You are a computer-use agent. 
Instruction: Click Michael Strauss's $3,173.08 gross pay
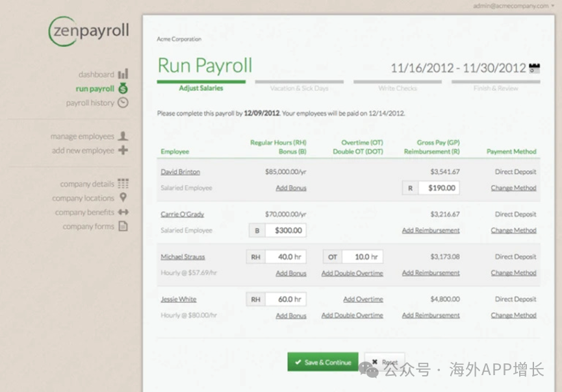[x=445, y=256]
